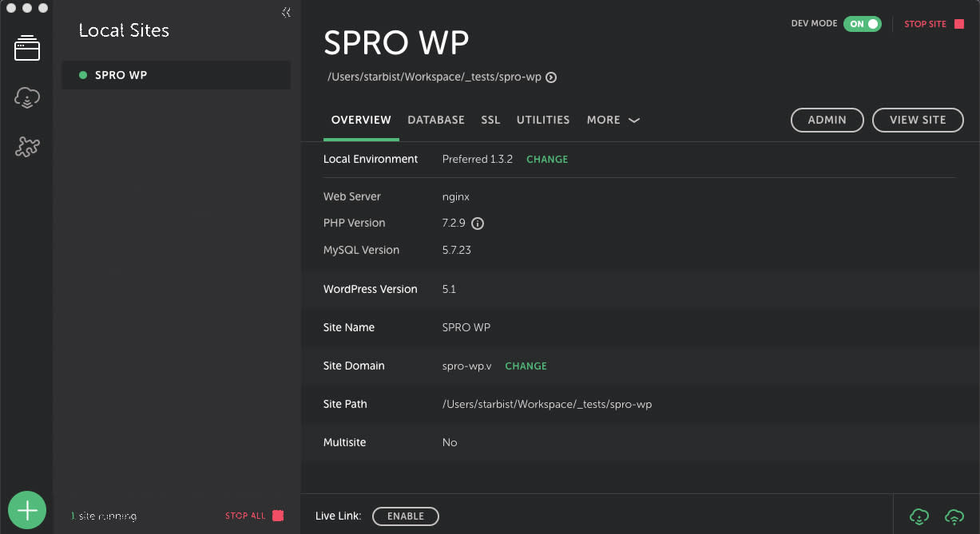980x534 pixels.
Task: Click Multisite No value
Action: coord(450,443)
